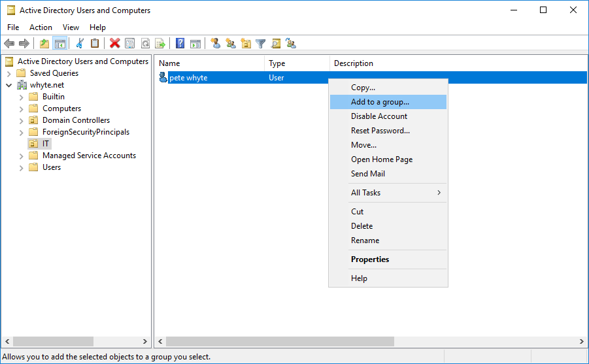Choose Help at bottom of context menu
This screenshot has width=589, height=364.
point(388,278)
